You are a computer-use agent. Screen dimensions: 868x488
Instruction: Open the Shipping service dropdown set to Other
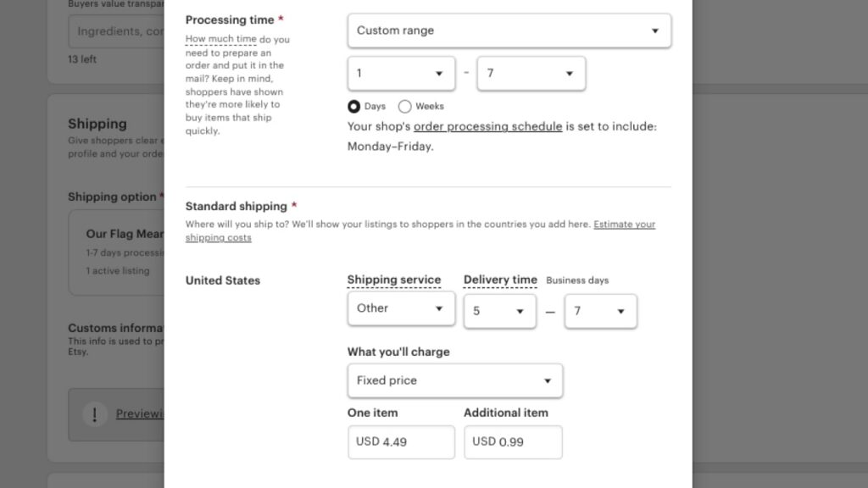pyautogui.click(x=400, y=308)
